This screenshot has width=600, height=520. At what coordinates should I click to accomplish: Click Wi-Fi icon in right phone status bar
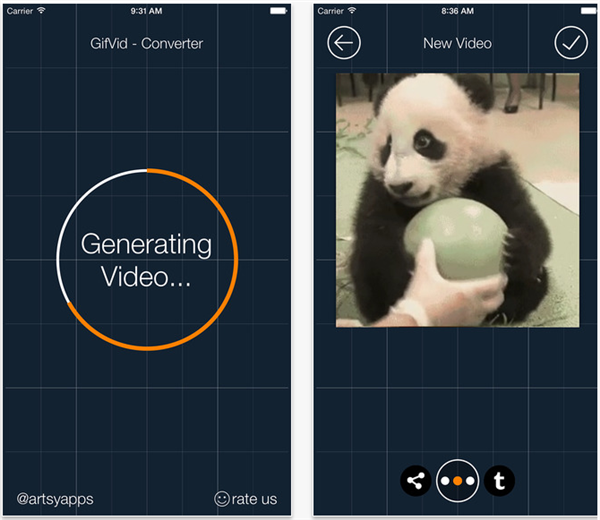point(352,11)
